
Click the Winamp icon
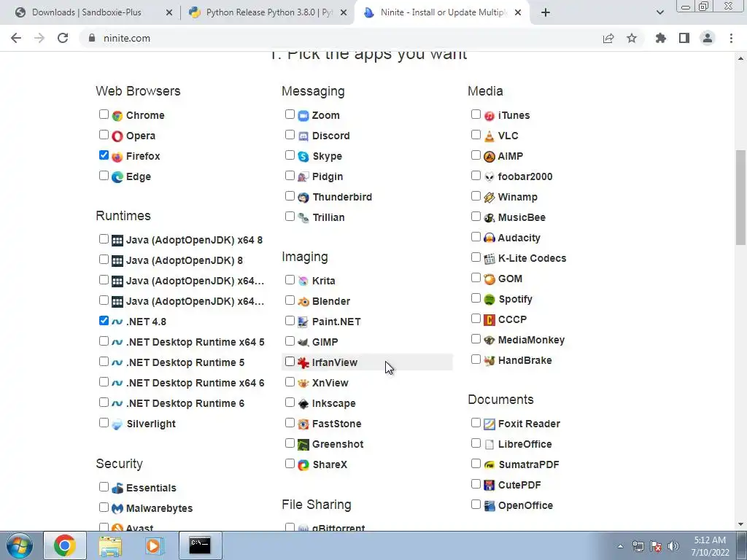(489, 198)
